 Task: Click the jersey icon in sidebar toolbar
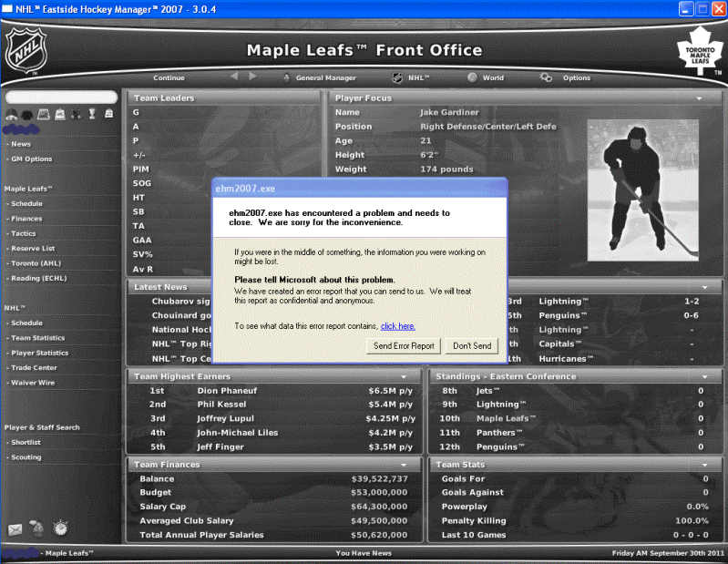(27, 114)
